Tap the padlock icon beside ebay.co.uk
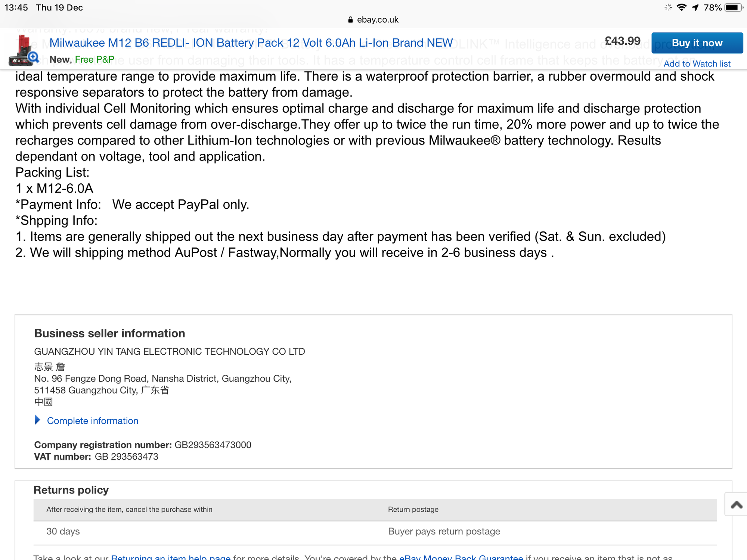 tap(350, 20)
